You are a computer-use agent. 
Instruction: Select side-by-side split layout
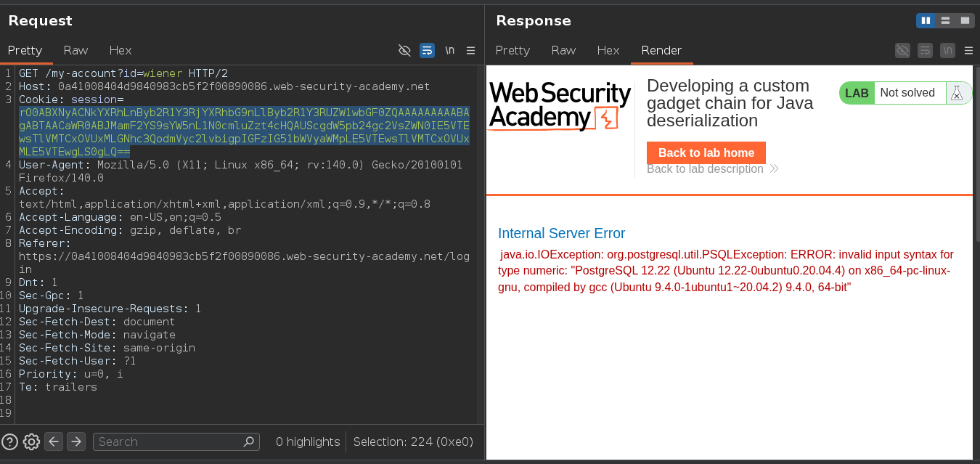point(926,20)
